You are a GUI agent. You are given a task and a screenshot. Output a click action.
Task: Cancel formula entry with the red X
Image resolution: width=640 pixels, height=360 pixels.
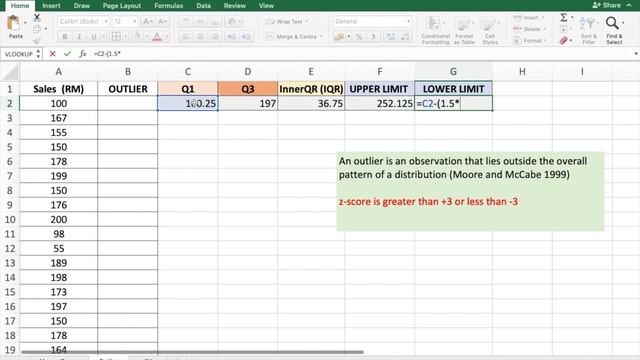[x=52, y=53]
